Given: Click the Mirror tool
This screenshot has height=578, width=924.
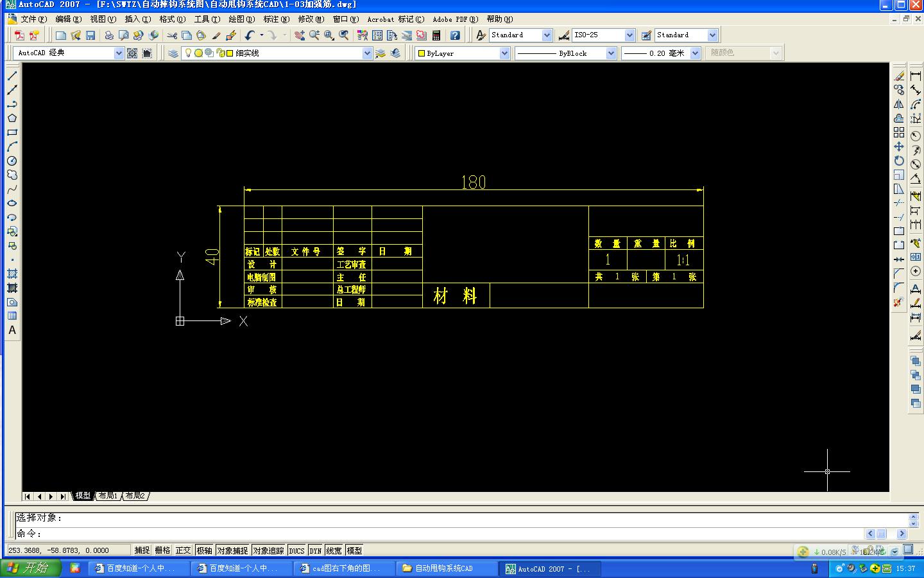Looking at the screenshot, I should point(899,104).
